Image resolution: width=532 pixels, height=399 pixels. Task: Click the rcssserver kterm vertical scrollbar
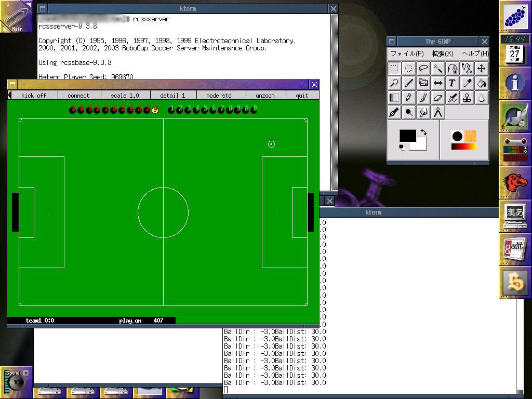334,102
